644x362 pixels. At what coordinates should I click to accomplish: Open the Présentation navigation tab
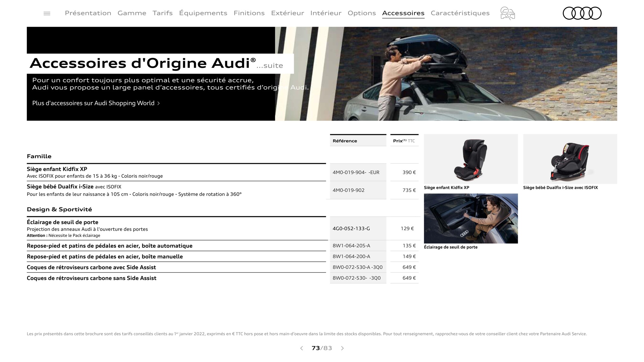point(88,13)
